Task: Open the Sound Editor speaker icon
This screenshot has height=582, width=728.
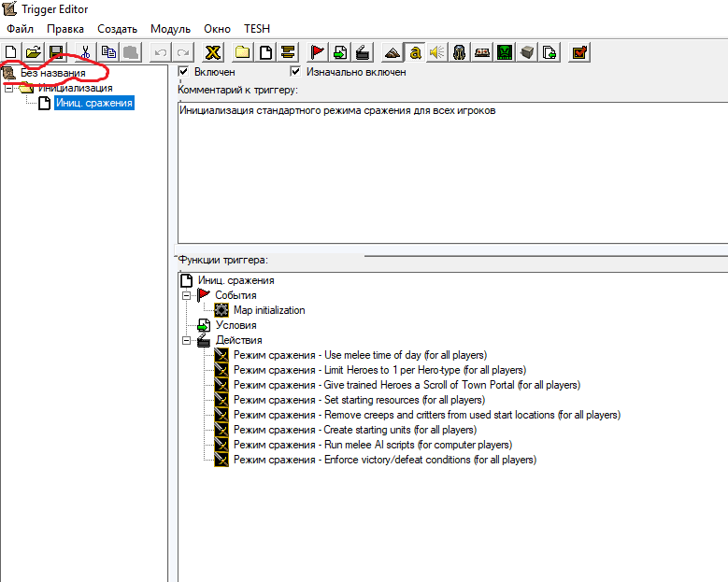Action: click(x=437, y=52)
